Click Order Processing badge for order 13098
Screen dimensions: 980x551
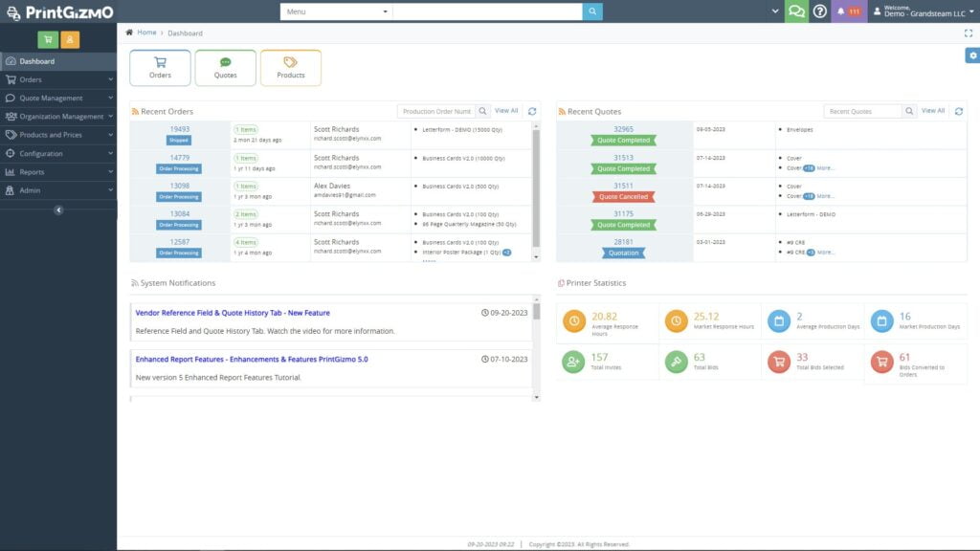click(x=179, y=197)
